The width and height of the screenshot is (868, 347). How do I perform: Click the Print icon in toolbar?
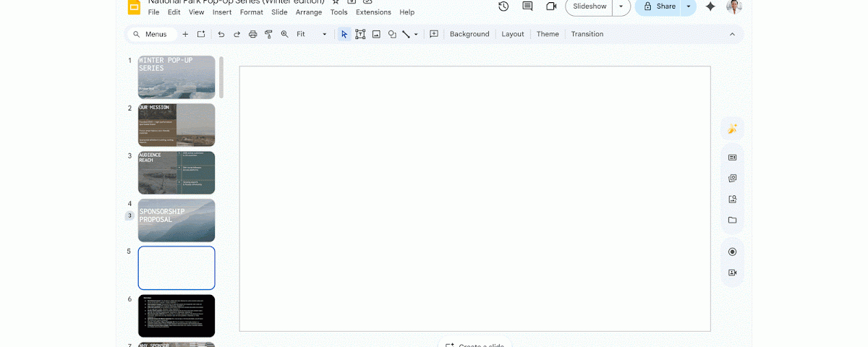(252, 34)
